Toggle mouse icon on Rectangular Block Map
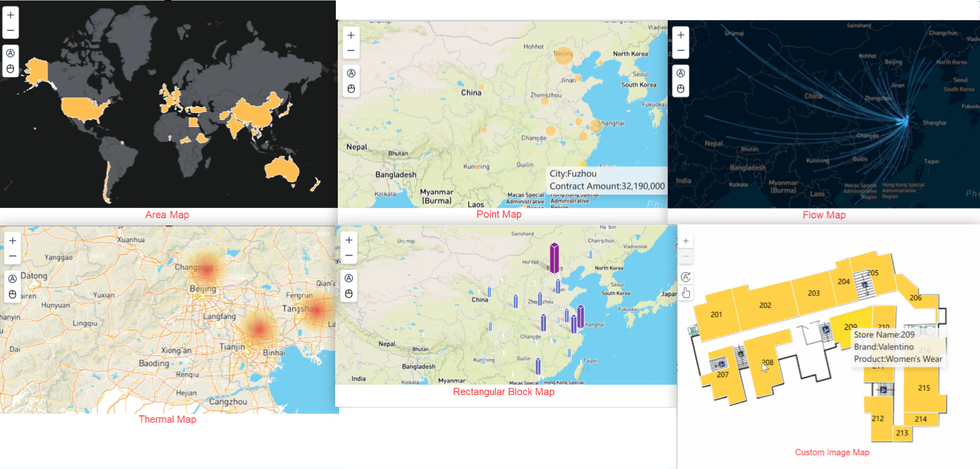 pos(349,294)
